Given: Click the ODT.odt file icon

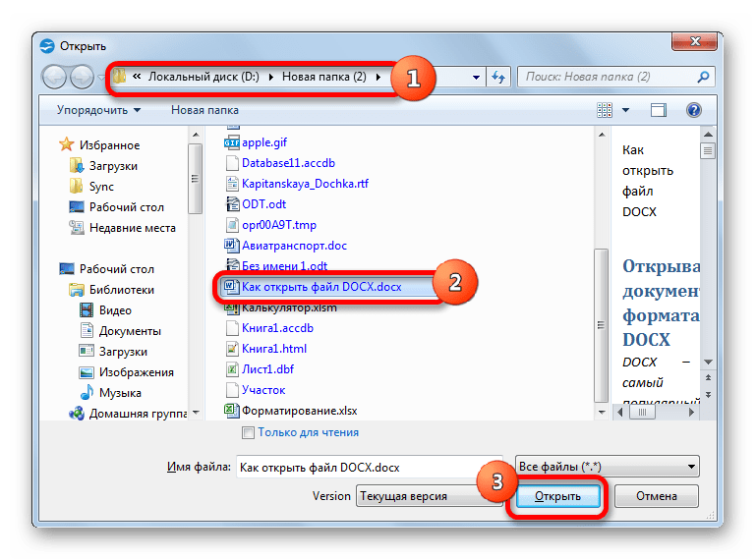Looking at the screenshot, I should coord(232,204).
